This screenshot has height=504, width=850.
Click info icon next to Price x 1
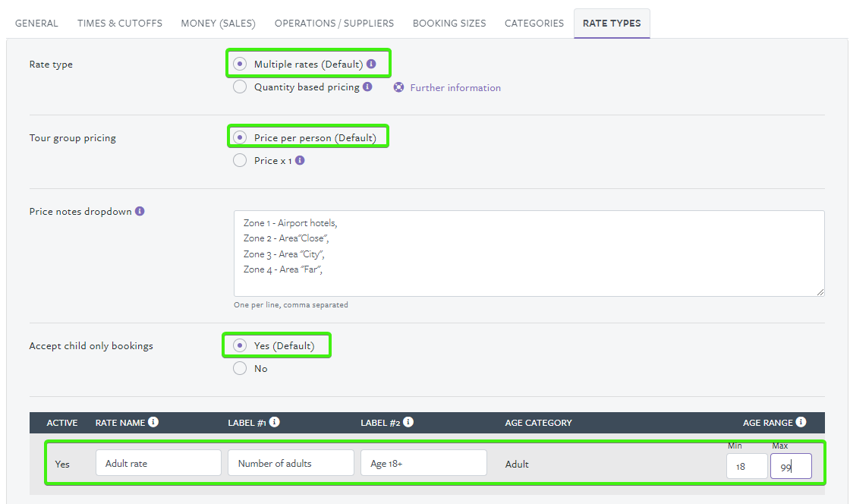point(300,160)
